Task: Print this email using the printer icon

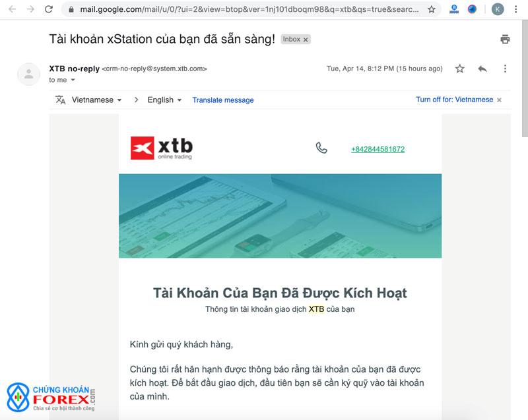Action: (x=505, y=39)
